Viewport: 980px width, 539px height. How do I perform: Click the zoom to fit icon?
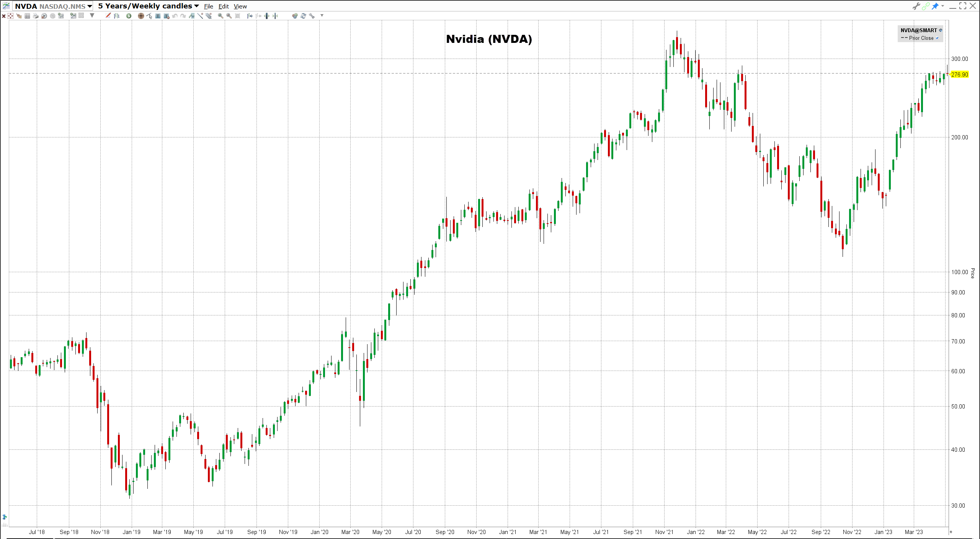tap(237, 16)
